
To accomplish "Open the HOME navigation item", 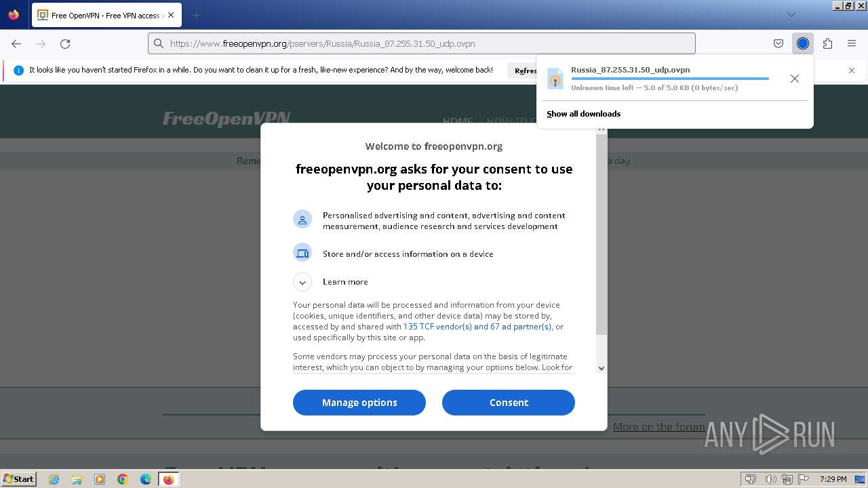I will 458,121.
